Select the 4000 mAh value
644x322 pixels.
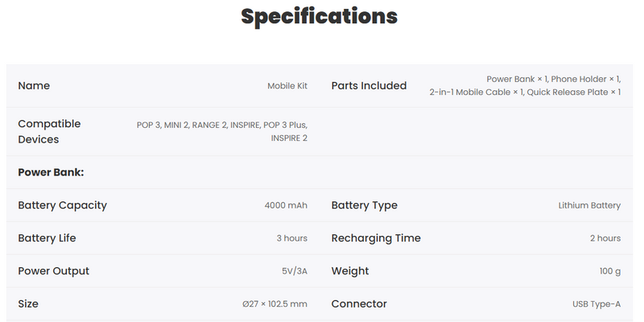(286, 205)
